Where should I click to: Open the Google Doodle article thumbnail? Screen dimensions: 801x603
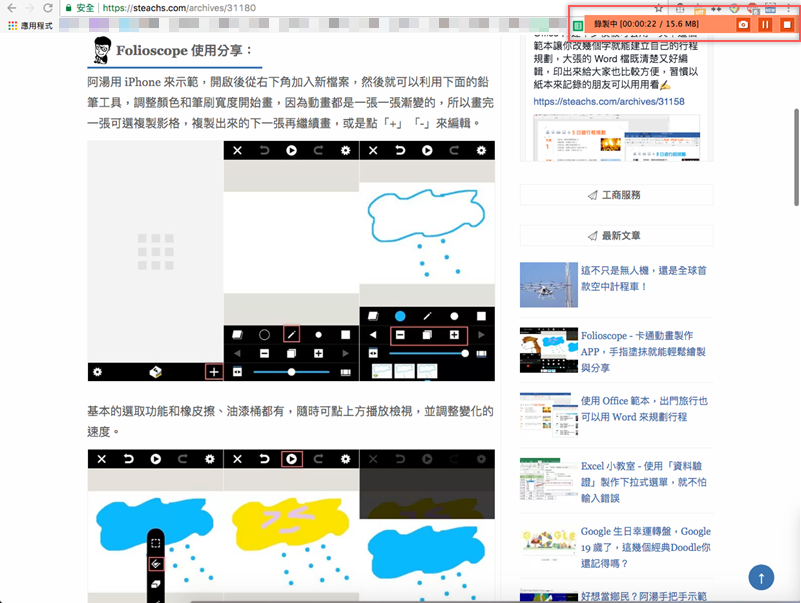(549, 545)
